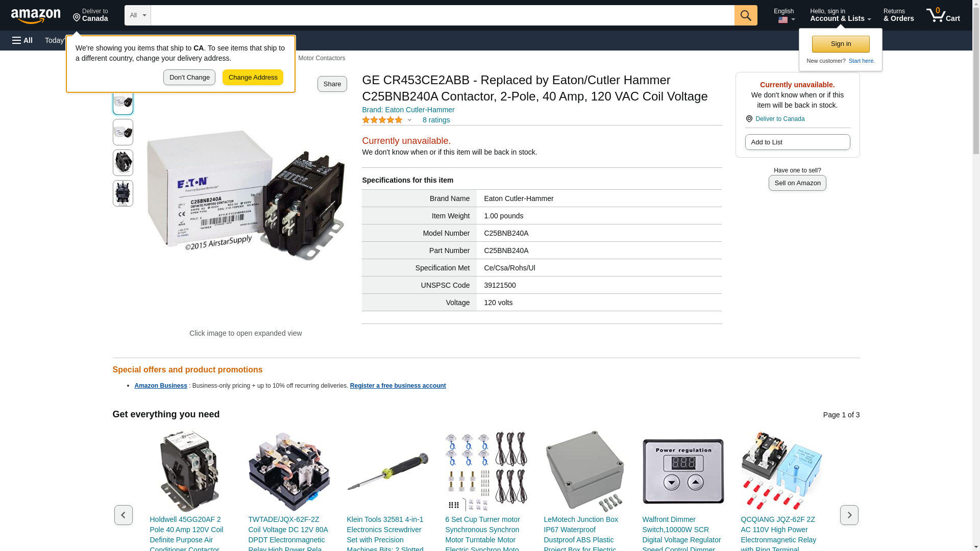Click the Amazon logo

[x=36, y=16]
